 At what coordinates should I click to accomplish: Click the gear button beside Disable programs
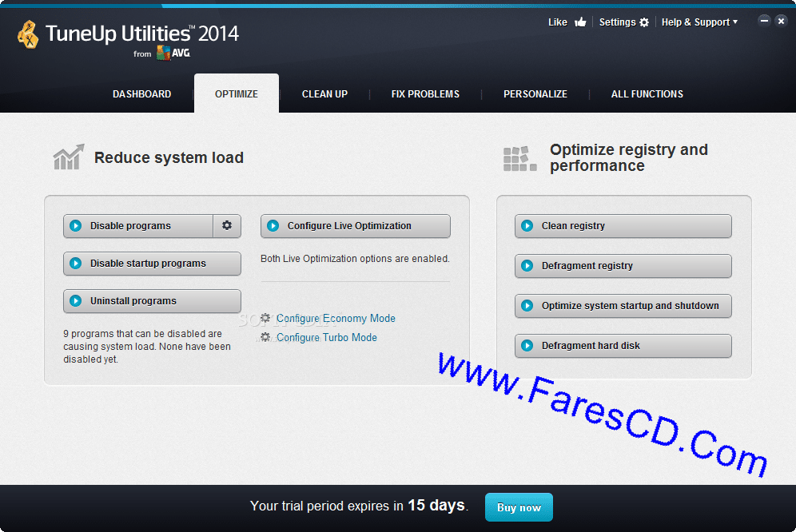click(x=227, y=225)
